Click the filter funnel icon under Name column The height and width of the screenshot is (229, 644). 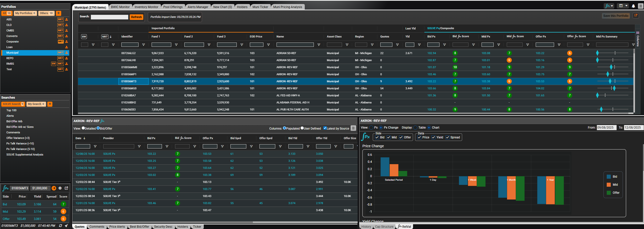319,45
